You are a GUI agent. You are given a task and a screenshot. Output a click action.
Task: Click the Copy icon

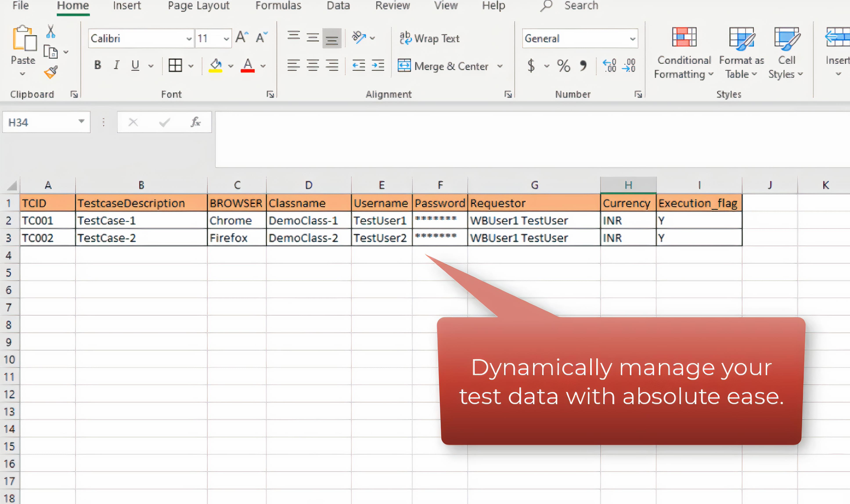click(50, 52)
